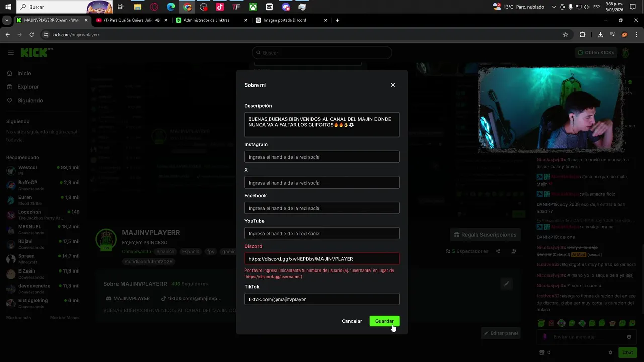Viewport: 644px width, 362px height.
Task: Open File Explorer from the taskbar
Action: [x=137, y=7]
